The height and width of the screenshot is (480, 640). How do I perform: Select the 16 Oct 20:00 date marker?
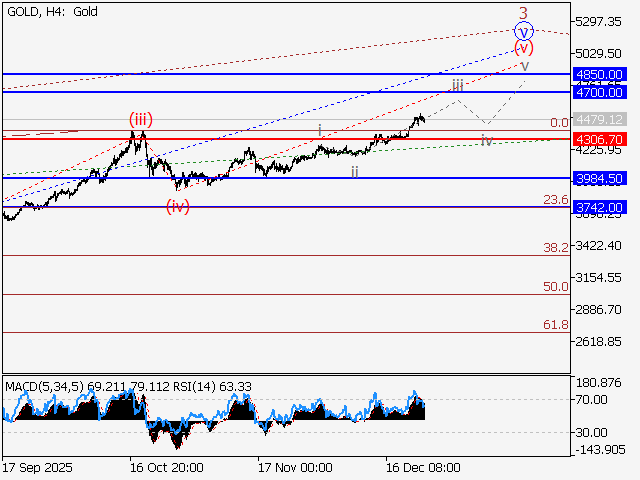(166, 467)
